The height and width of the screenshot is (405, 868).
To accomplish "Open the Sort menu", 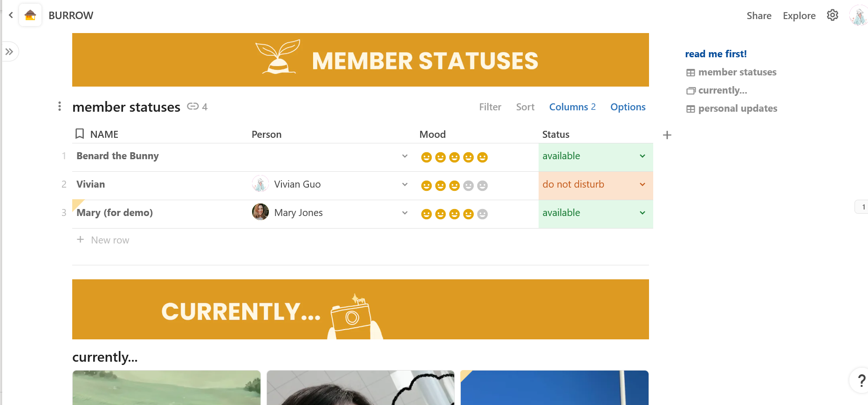I will (x=525, y=107).
